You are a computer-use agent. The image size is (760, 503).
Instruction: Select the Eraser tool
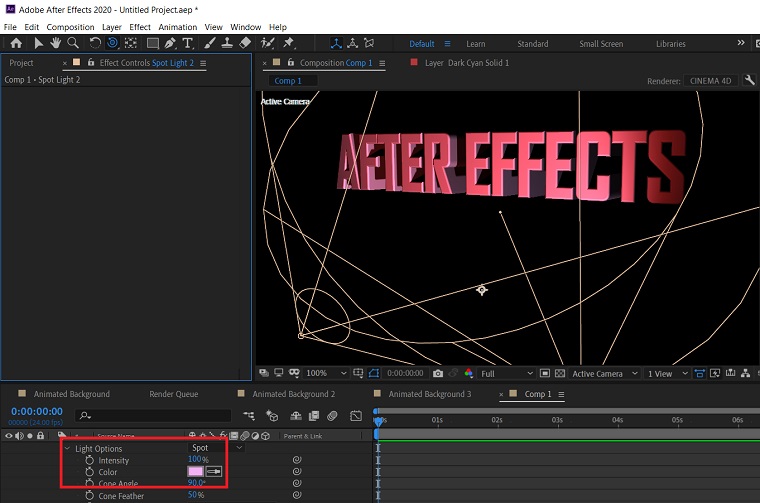click(x=245, y=43)
